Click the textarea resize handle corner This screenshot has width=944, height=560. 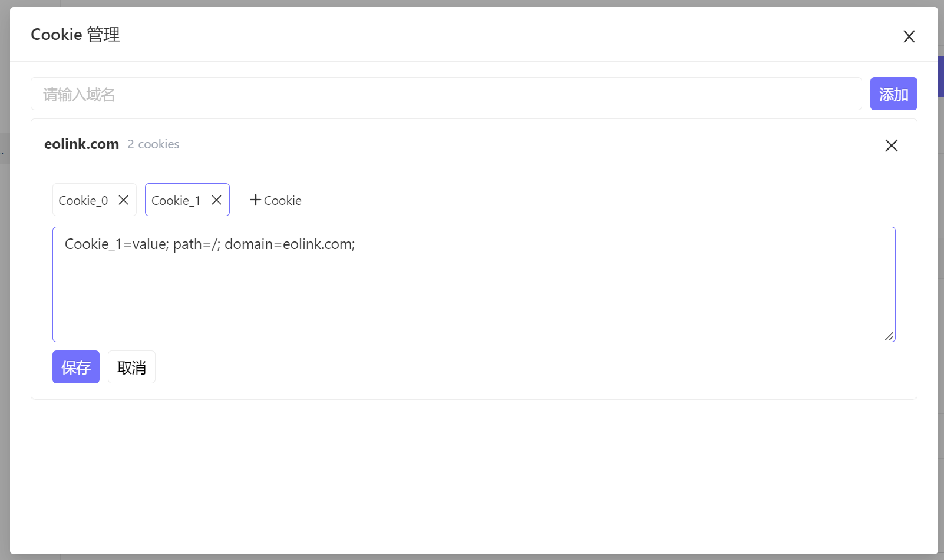point(889,336)
